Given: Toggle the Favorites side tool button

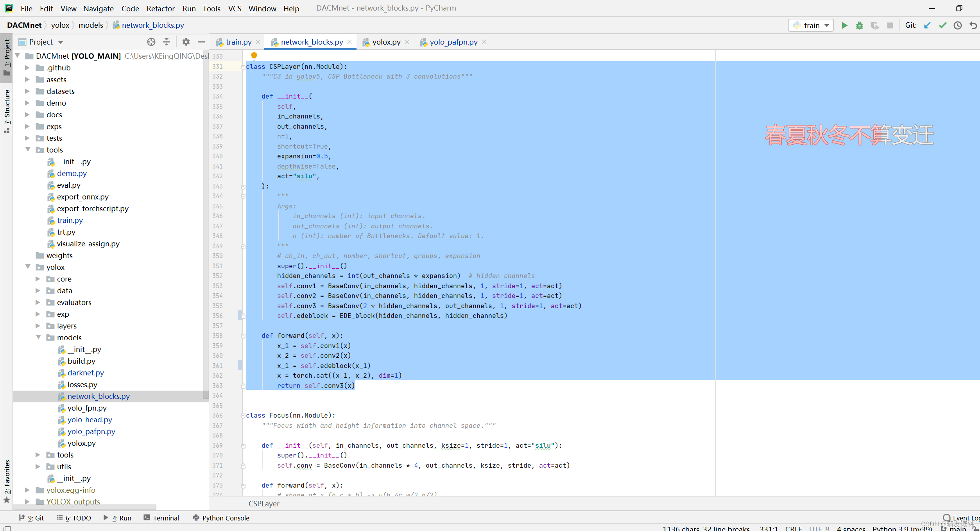Looking at the screenshot, I should point(7,482).
